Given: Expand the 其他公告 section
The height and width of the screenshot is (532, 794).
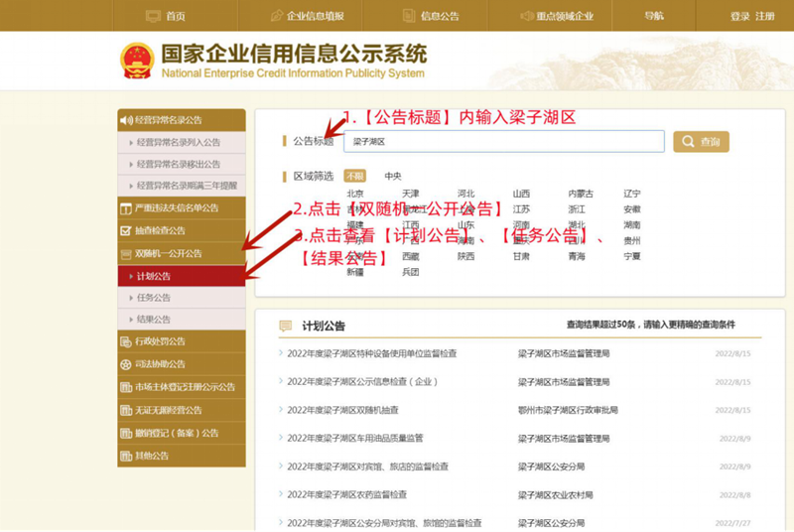Looking at the screenshot, I should (182, 457).
